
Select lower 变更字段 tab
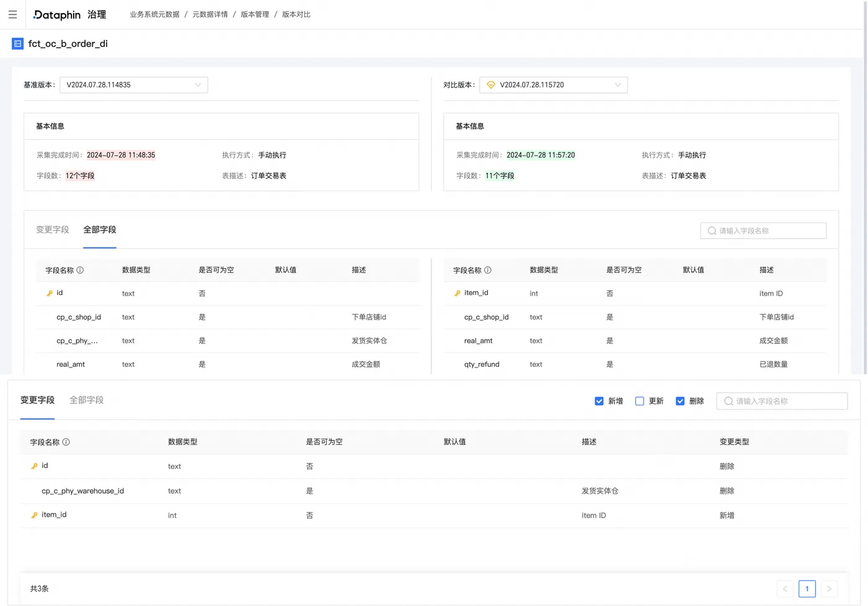click(x=37, y=400)
